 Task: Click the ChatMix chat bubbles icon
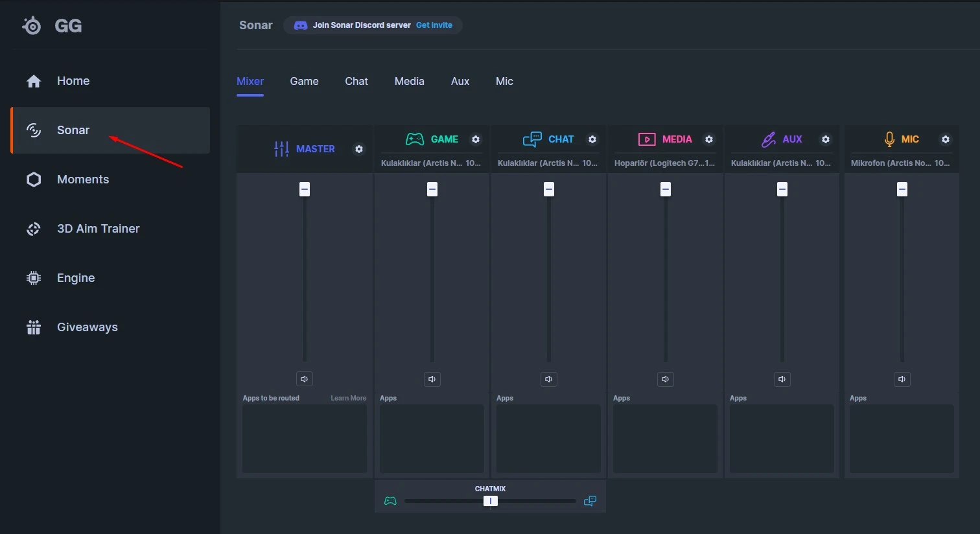590,501
